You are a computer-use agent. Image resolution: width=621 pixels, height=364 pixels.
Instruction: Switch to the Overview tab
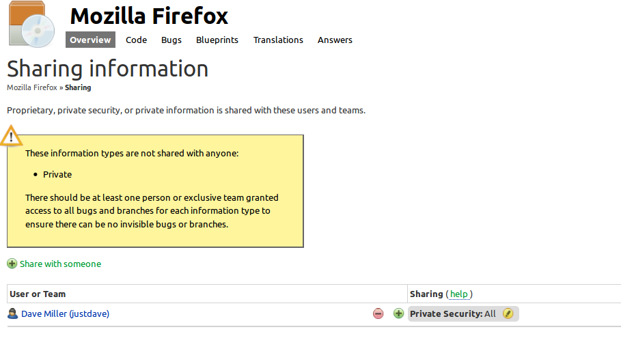(90, 40)
